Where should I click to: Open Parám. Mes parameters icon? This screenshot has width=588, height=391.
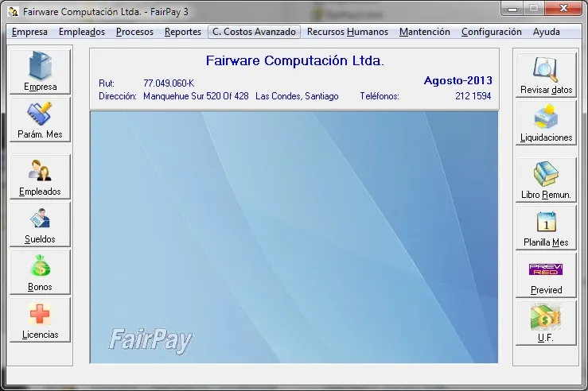[40, 119]
